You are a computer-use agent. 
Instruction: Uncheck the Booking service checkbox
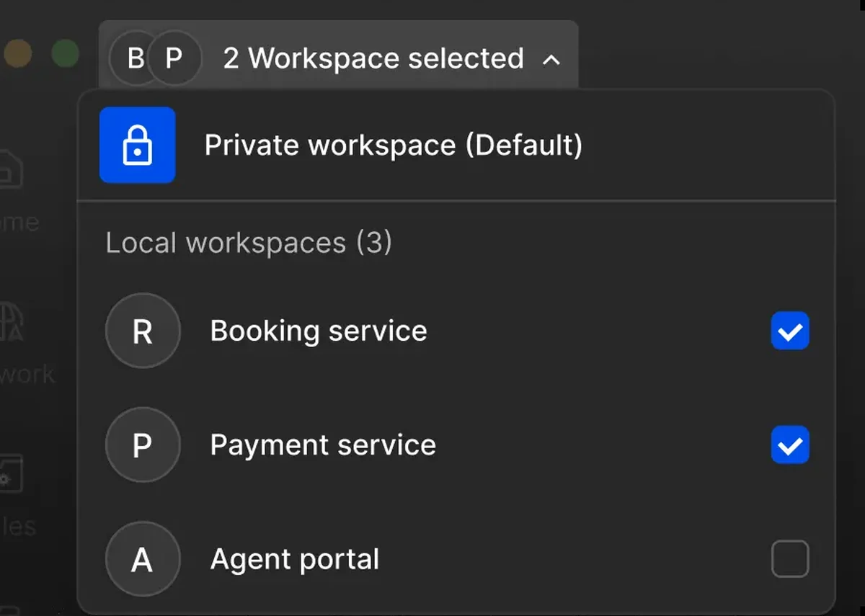pos(790,331)
